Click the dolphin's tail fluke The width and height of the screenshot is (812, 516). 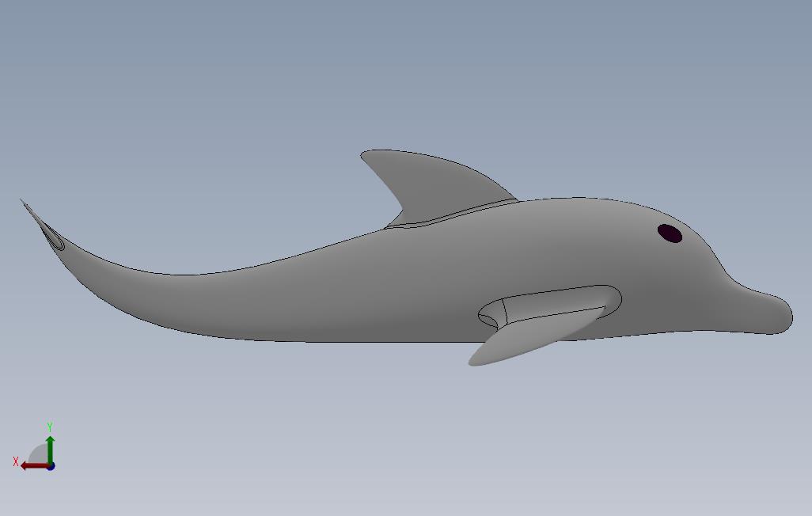(43, 226)
